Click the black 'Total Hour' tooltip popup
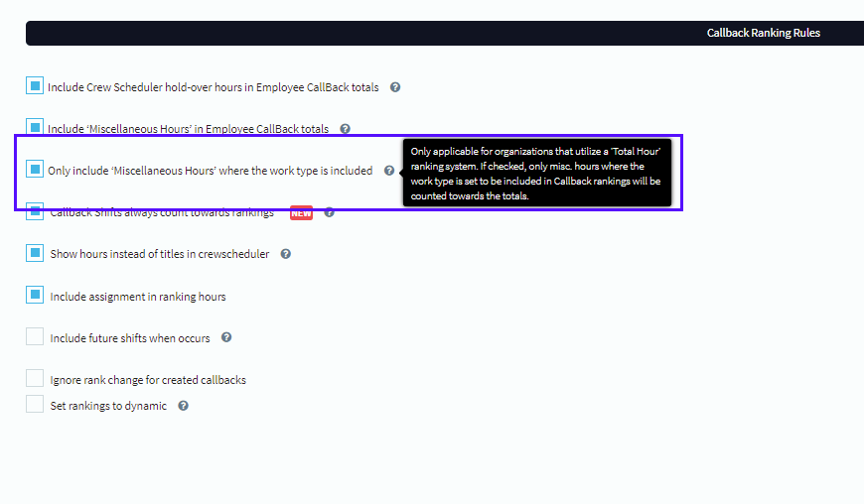This screenshot has width=864, height=504. tap(537, 173)
